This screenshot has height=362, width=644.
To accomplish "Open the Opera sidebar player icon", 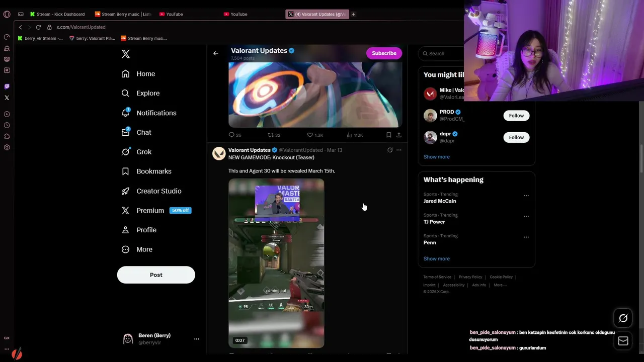I will [7, 114].
